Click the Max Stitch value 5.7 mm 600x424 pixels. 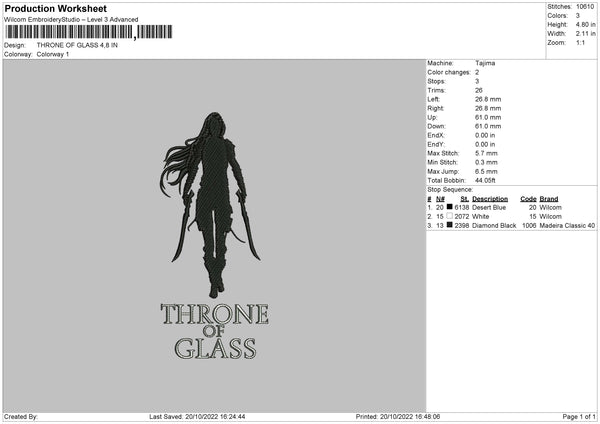pos(486,153)
